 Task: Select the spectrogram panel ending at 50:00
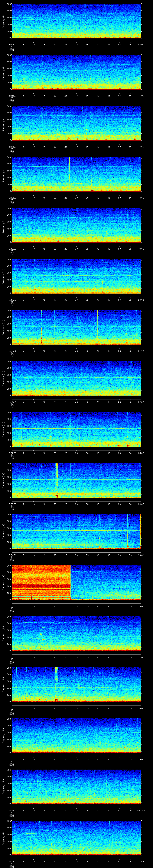point(76,276)
